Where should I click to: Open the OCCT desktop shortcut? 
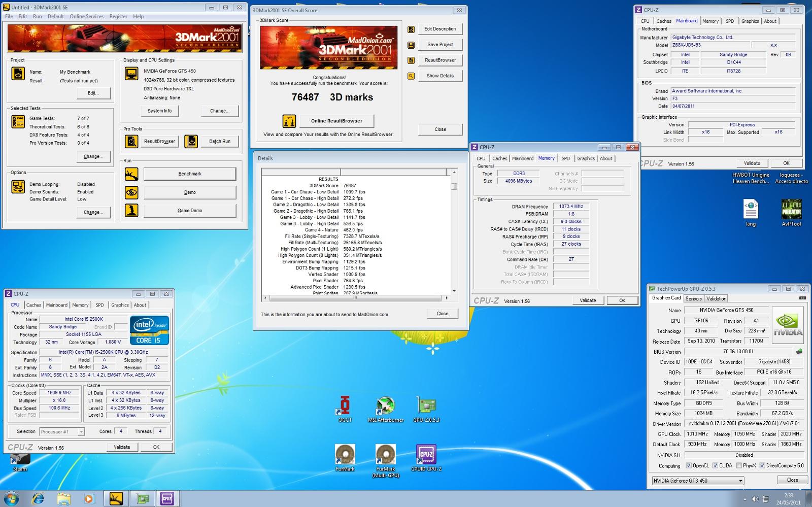pos(345,409)
